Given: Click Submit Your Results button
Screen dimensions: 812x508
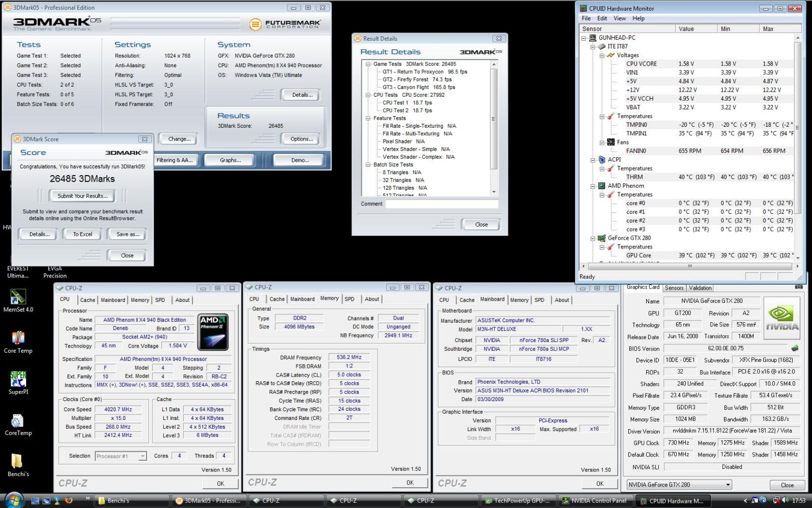Looking at the screenshot, I should pos(82,195).
